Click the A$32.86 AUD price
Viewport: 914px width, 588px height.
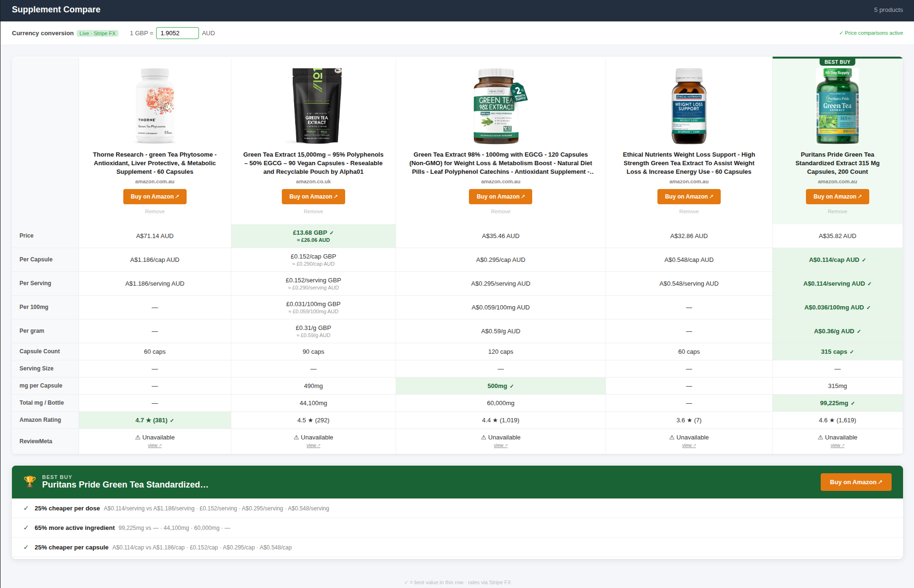tap(689, 236)
